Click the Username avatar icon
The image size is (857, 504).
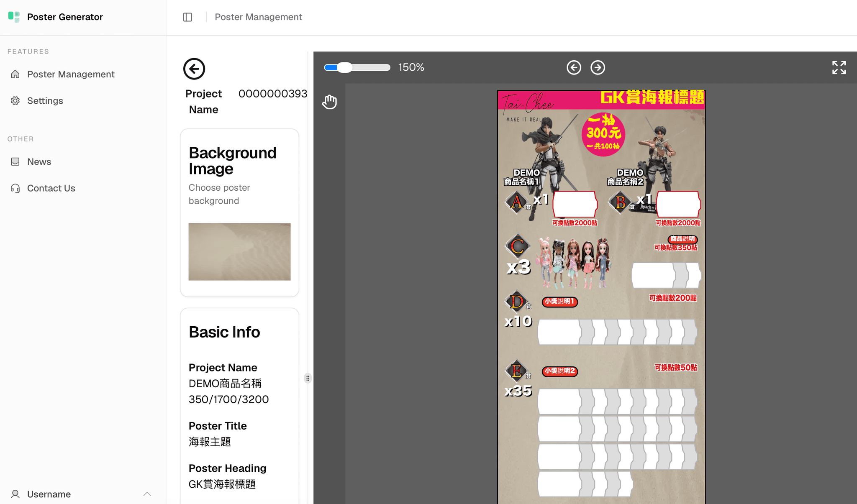(15, 494)
